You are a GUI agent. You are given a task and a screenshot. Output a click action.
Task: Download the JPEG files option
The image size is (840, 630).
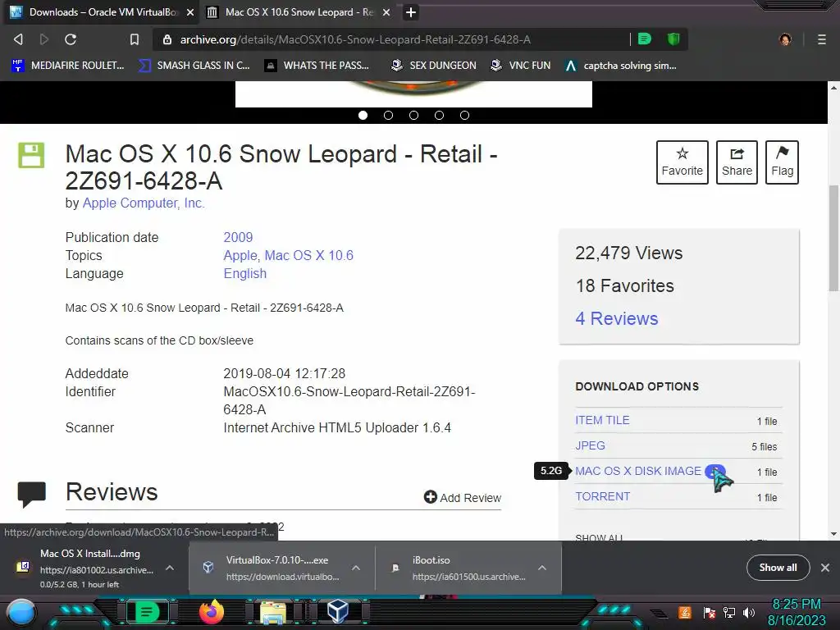[x=590, y=445]
